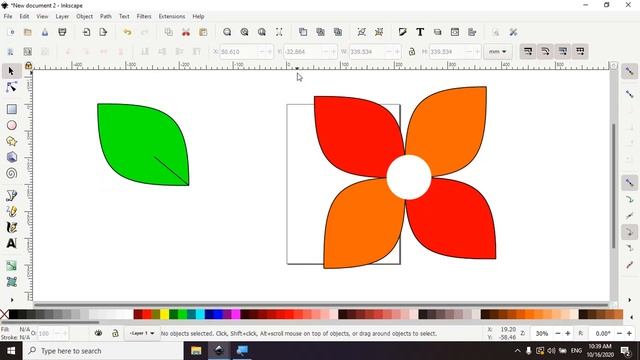Viewport: 640px width, 360px height.
Task: Click the Paste clipboard icon
Action: [203, 32]
